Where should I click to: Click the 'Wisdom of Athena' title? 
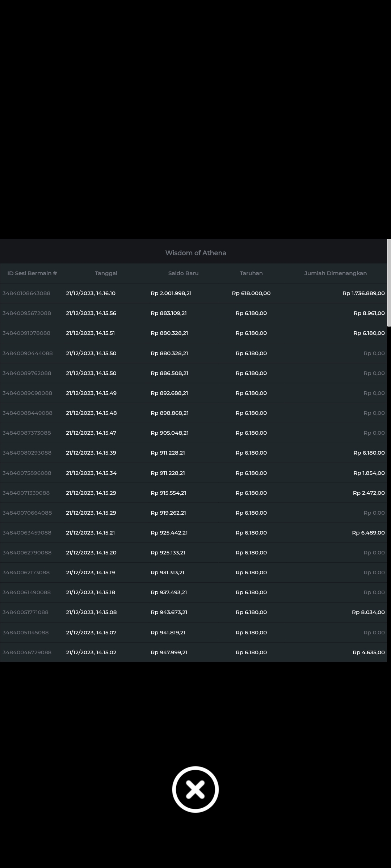click(x=195, y=253)
